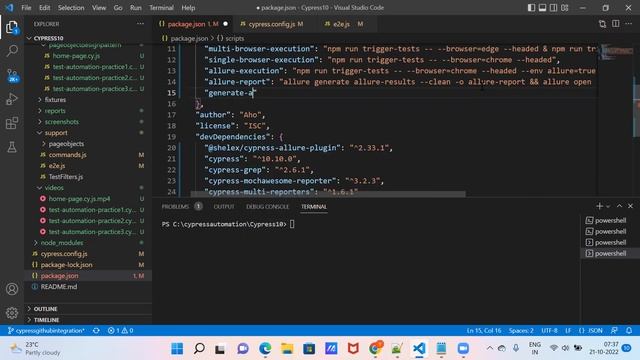Open the Accounts menu icon

coord(12,289)
